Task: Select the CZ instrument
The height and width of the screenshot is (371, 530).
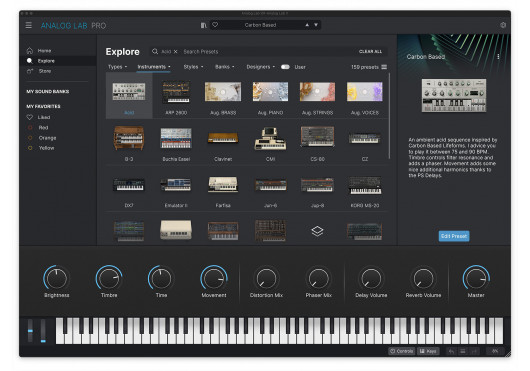Action: pyautogui.click(x=365, y=143)
